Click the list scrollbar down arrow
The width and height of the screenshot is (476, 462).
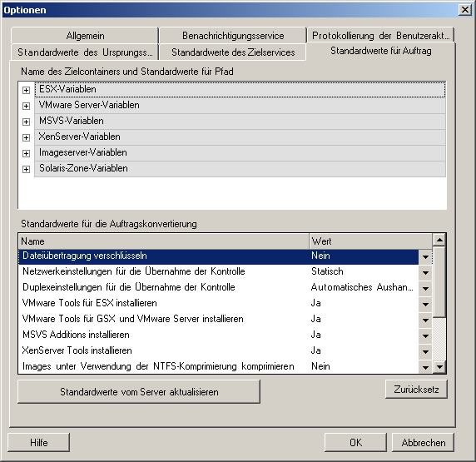click(x=439, y=366)
